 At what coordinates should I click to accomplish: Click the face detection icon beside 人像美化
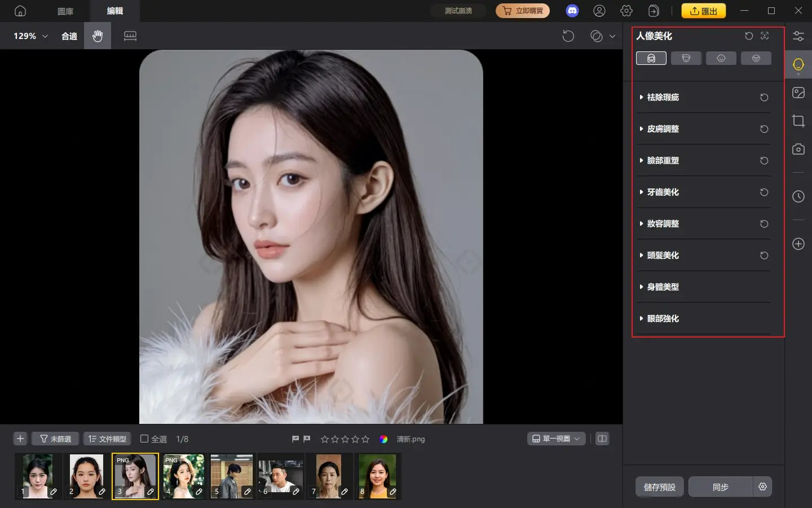pyautogui.click(x=765, y=36)
